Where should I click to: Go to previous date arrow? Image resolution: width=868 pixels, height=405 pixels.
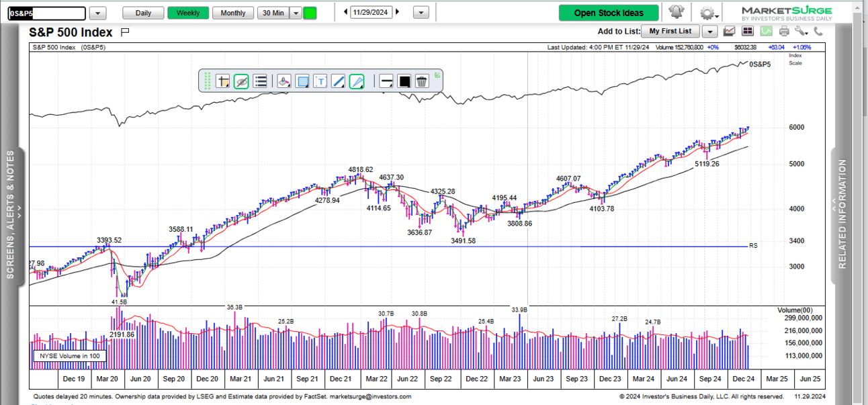click(345, 12)
